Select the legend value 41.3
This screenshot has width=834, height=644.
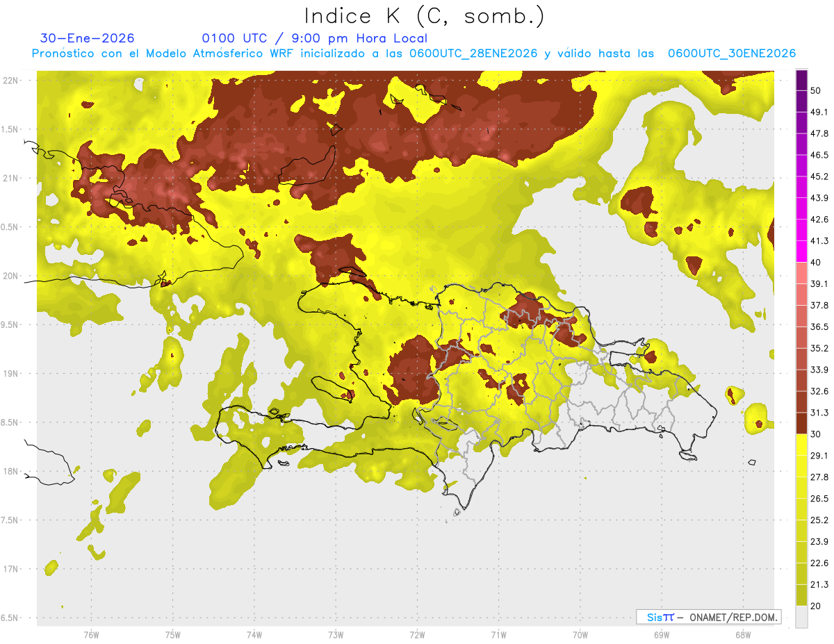819,241
